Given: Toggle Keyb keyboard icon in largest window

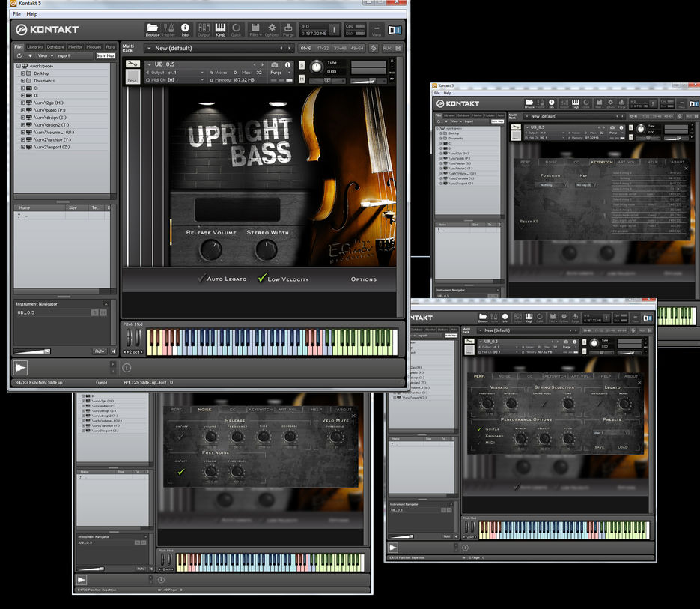Looking at the screenshot, I should (x=220, y=29).
